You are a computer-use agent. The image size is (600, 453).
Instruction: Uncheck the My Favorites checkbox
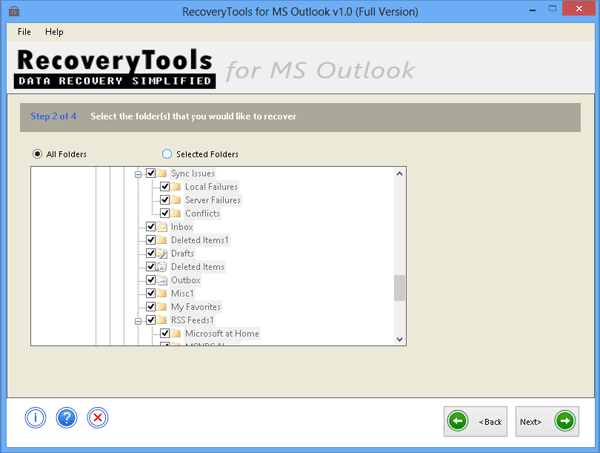coord(151,307)
